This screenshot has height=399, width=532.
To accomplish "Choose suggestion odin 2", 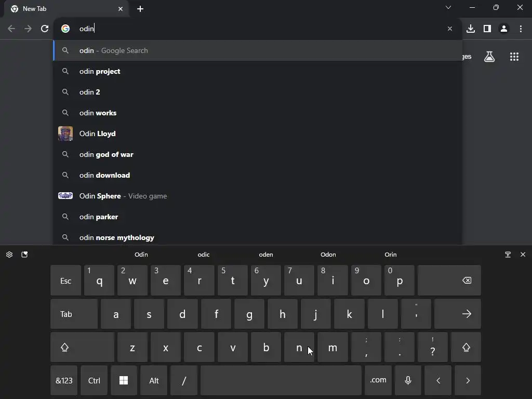I will (258, 92).
